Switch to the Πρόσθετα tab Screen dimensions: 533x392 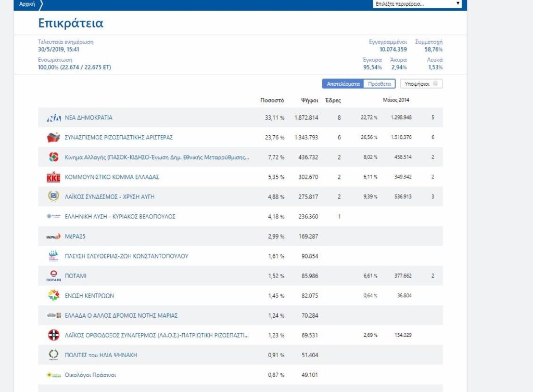(379, 84)
